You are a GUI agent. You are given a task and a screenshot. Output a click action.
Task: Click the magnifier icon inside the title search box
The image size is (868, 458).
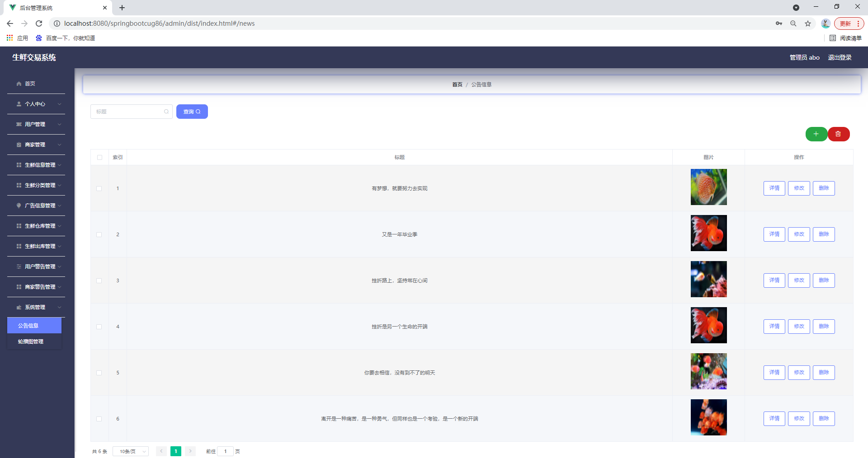pos(166,112)
